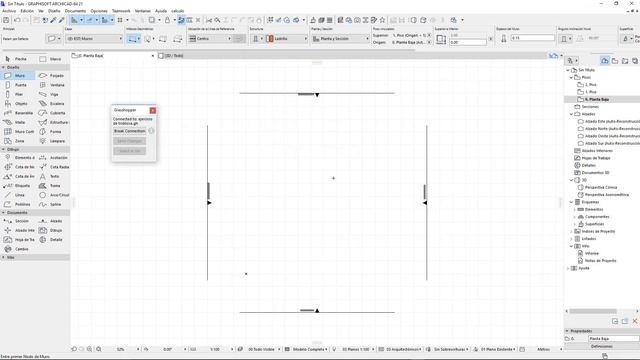Click Break Connection in Grasshopper palette
The width and height of the screenshot is (640, 360).
point(129,131)
